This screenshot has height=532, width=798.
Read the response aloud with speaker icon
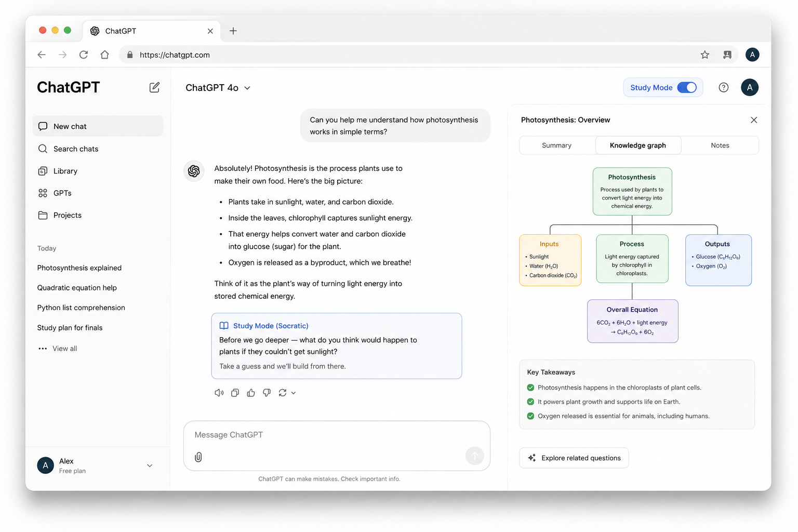(219, 393)
